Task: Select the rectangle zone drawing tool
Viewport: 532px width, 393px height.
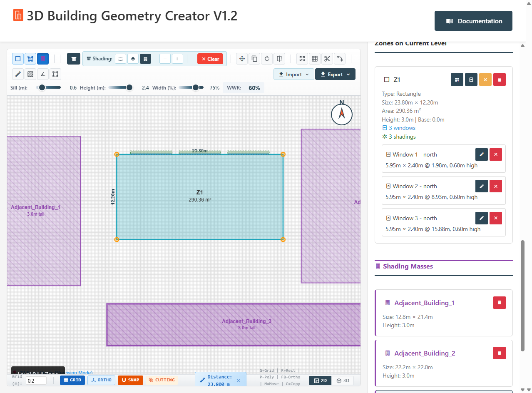Action: 18,59
